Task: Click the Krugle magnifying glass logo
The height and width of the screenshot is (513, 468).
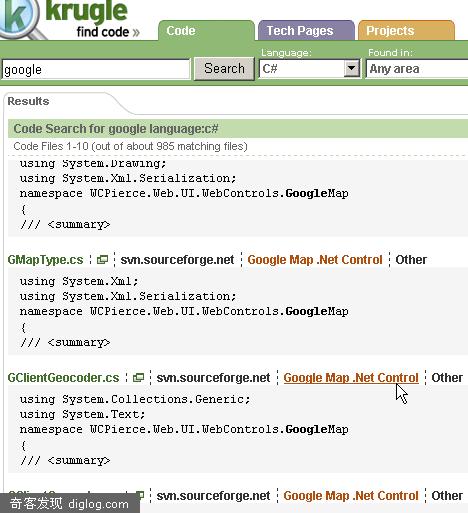Action: tap(18, 18)
